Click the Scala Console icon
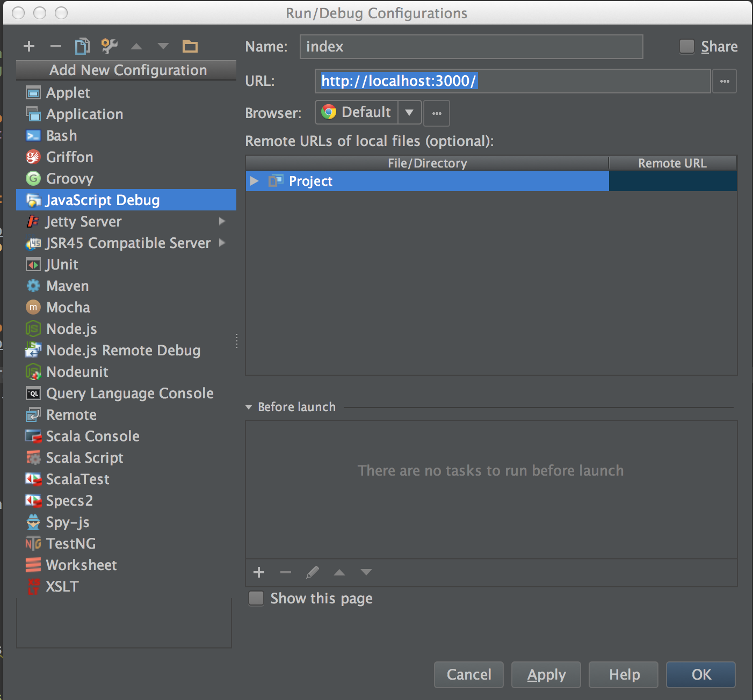The width and height of the screenshot is (753, 700). tap(33, 436)
